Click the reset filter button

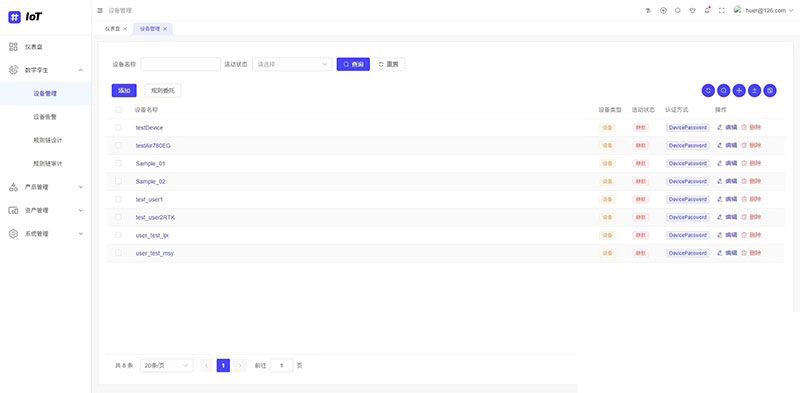[x=389, y=64]
